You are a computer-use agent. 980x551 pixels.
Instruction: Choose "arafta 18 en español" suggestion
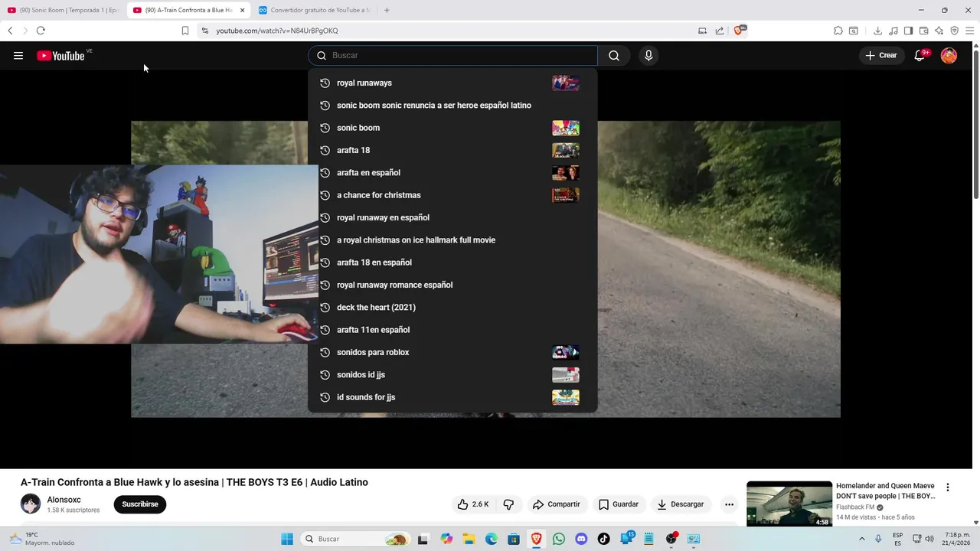point(452,262)
